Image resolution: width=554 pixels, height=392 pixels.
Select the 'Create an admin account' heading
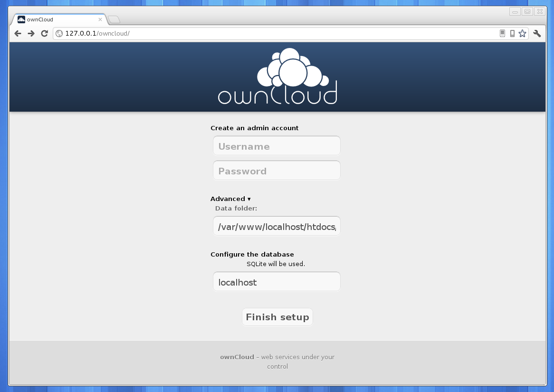(x=254, y=128)
